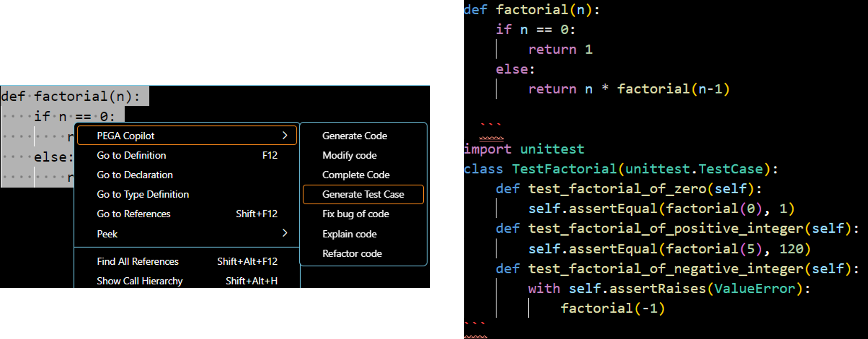Choose Go to Declaration

187,175
